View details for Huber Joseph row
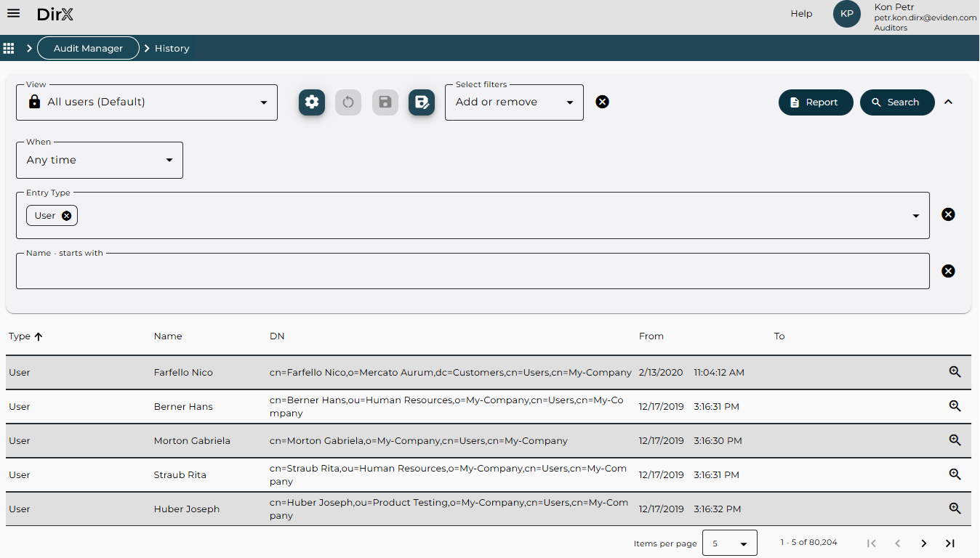The width and height of the screenshot is (980, 558). 955,509
